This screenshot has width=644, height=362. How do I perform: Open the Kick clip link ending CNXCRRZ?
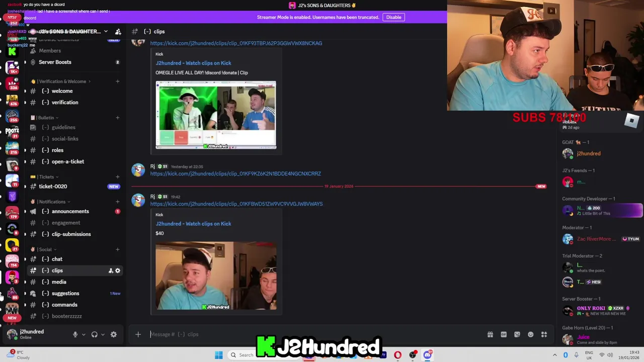(x=235, y=174)
